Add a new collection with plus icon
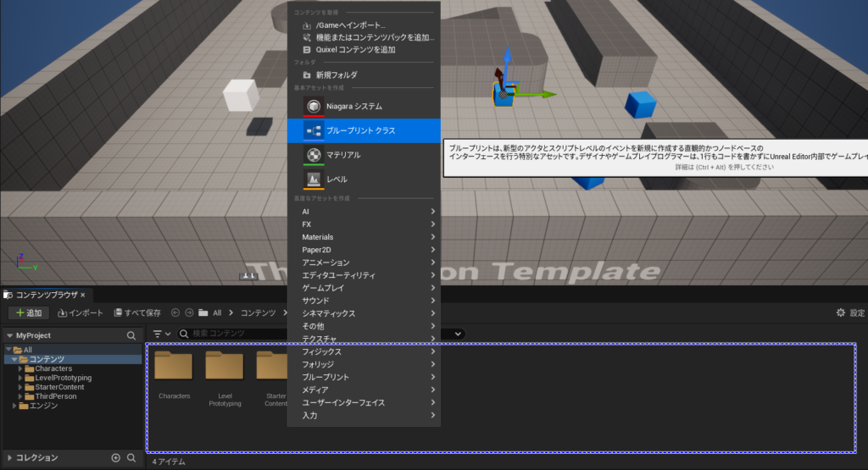868x470 pixels. [115, 457]
